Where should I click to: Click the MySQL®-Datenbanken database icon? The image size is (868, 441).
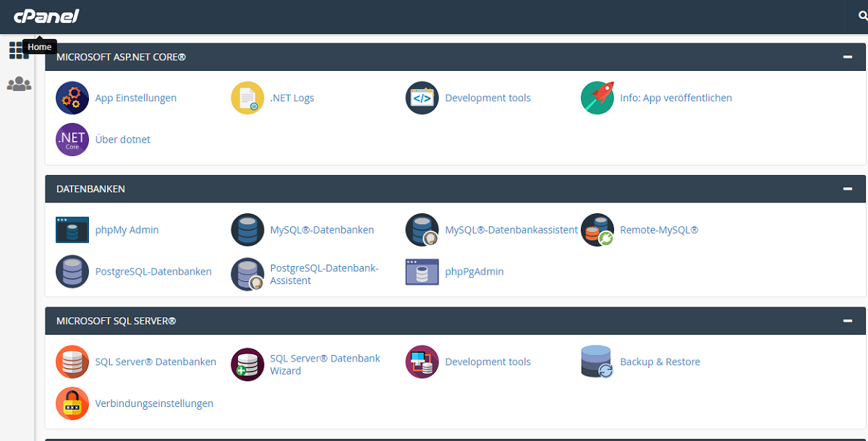point(247,230)
